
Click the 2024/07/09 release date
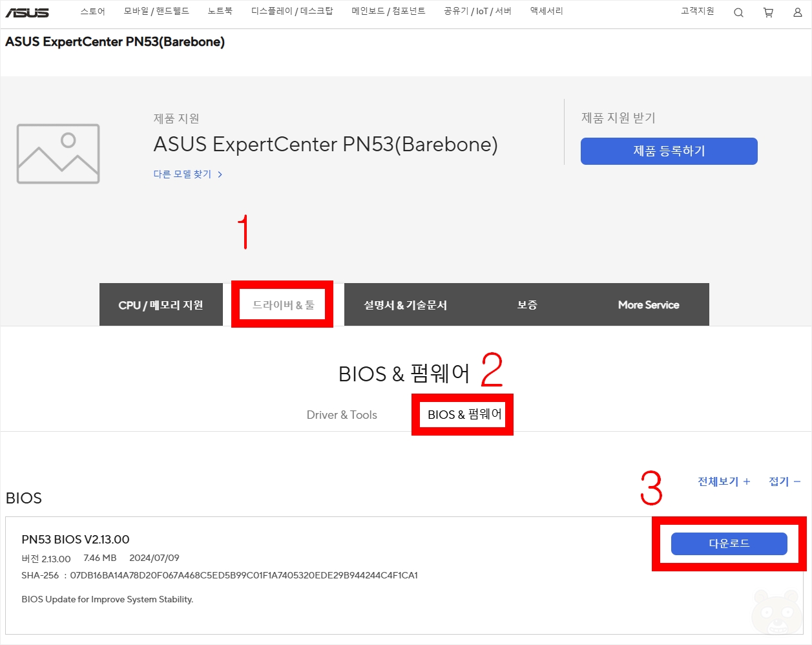[x=154, y=558]
